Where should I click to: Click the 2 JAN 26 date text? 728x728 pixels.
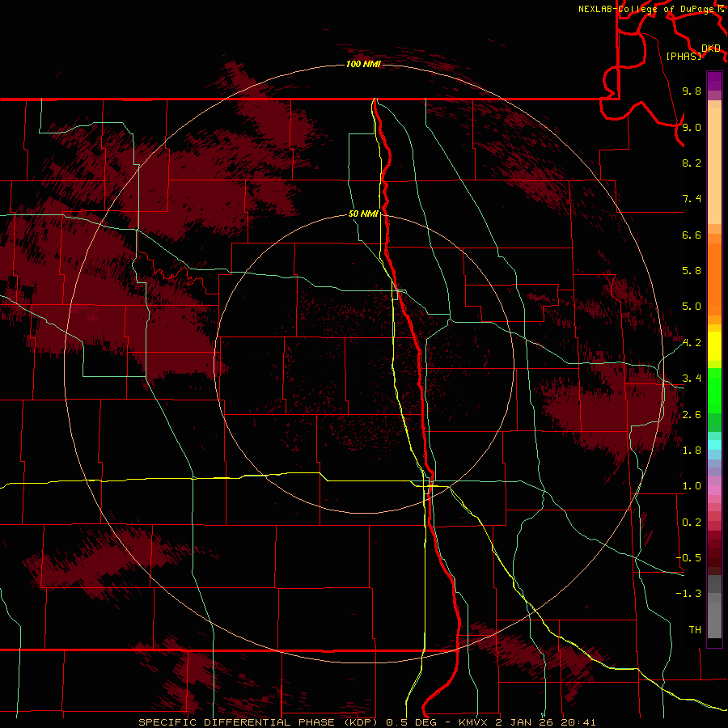coord(525,722)
